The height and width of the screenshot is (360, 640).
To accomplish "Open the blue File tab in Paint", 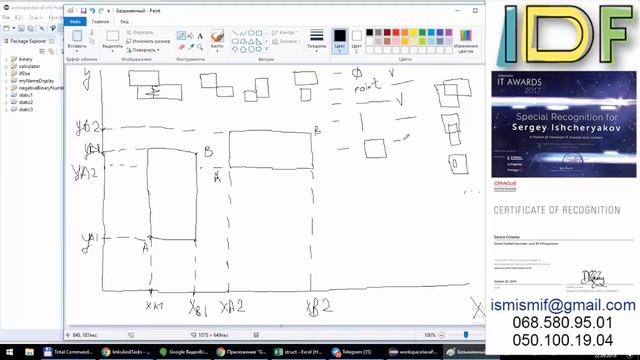I will pos(75,22).
